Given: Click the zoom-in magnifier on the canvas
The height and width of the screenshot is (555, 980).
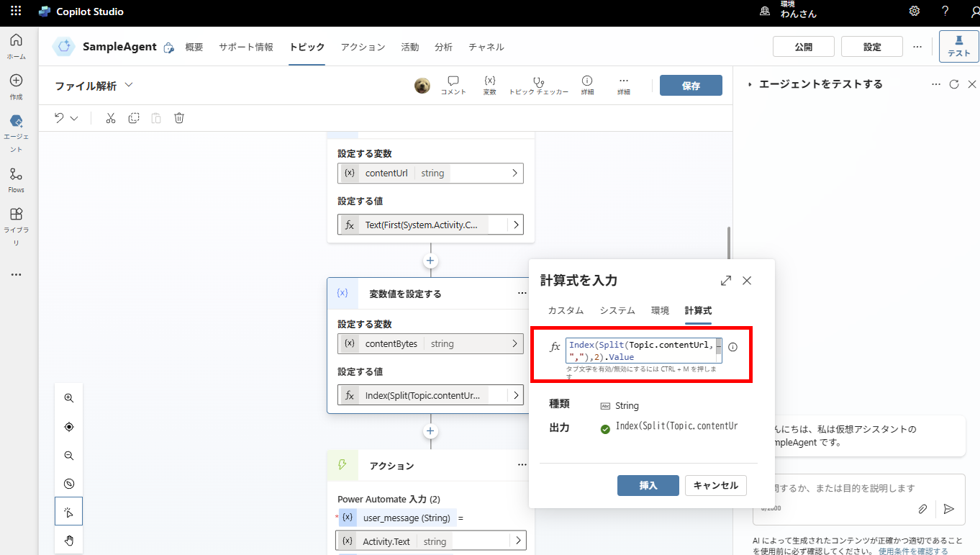Looking at the screenshot, I should coord(68,397).
